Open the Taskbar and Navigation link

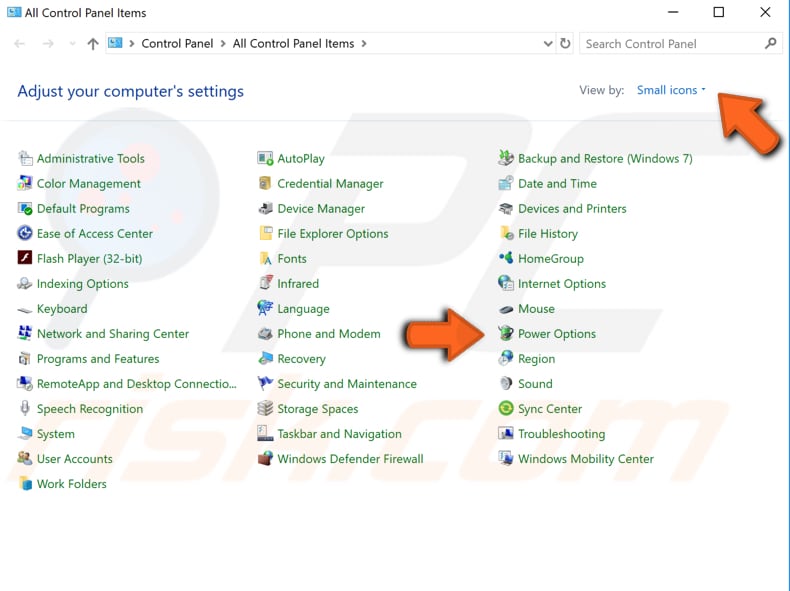(x=339, y=434)
